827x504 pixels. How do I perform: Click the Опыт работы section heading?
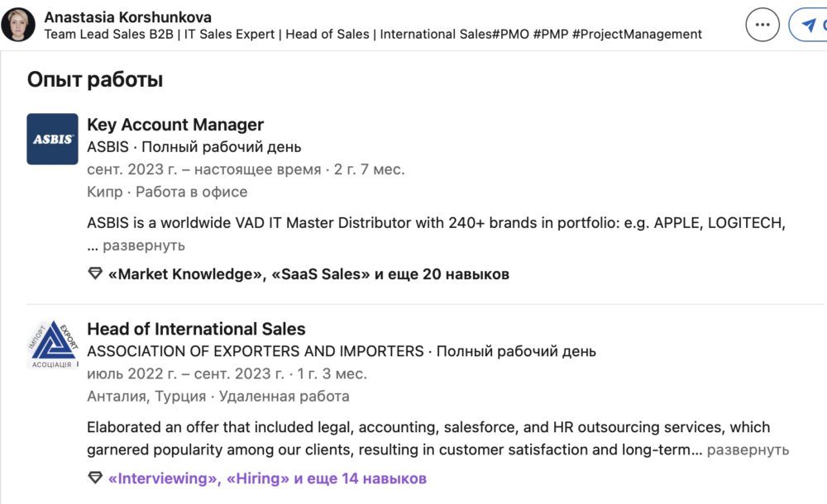(94, 79)
